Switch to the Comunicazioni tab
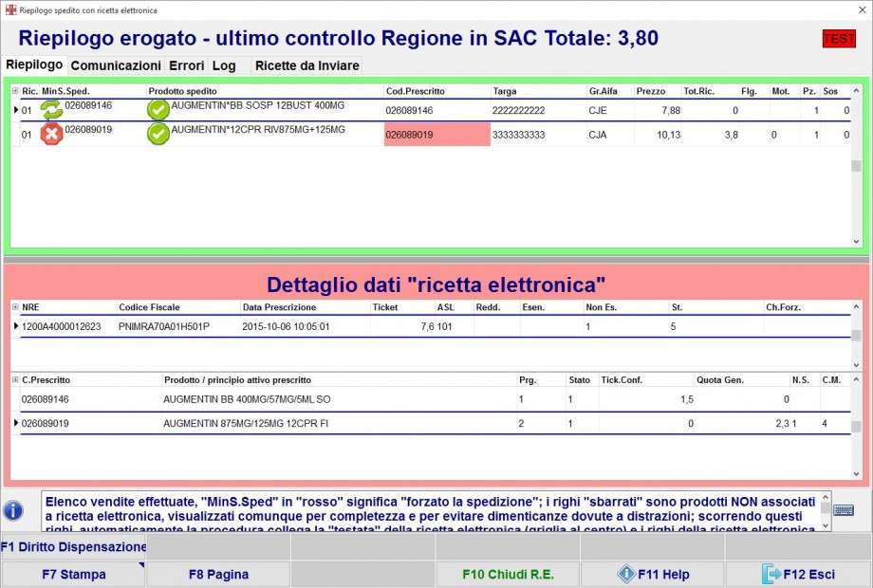 coord(115,65)
